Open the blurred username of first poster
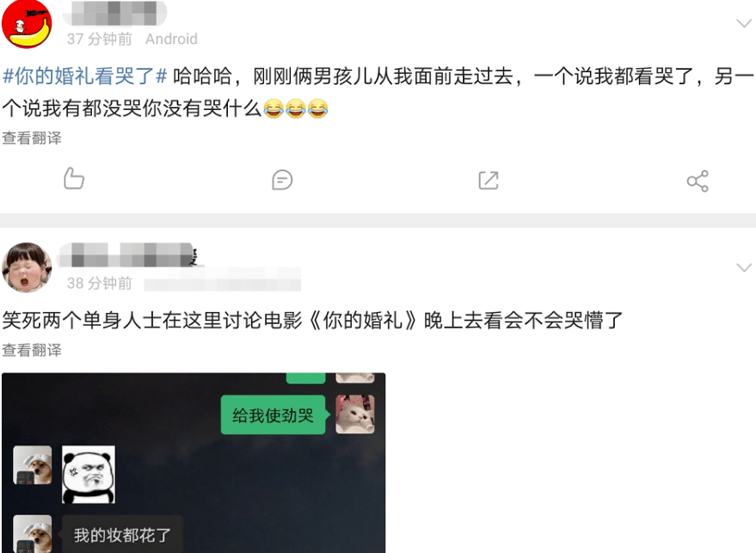 click(x=114, y=13)
